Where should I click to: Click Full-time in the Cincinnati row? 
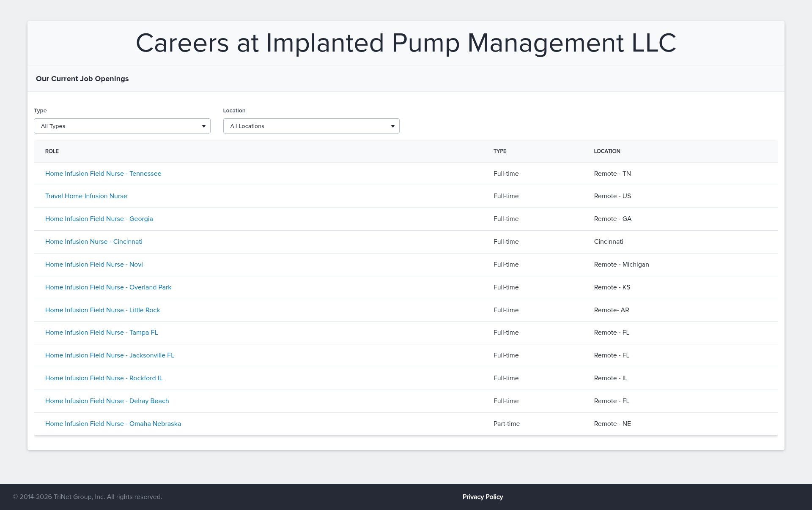coord(506,242)
